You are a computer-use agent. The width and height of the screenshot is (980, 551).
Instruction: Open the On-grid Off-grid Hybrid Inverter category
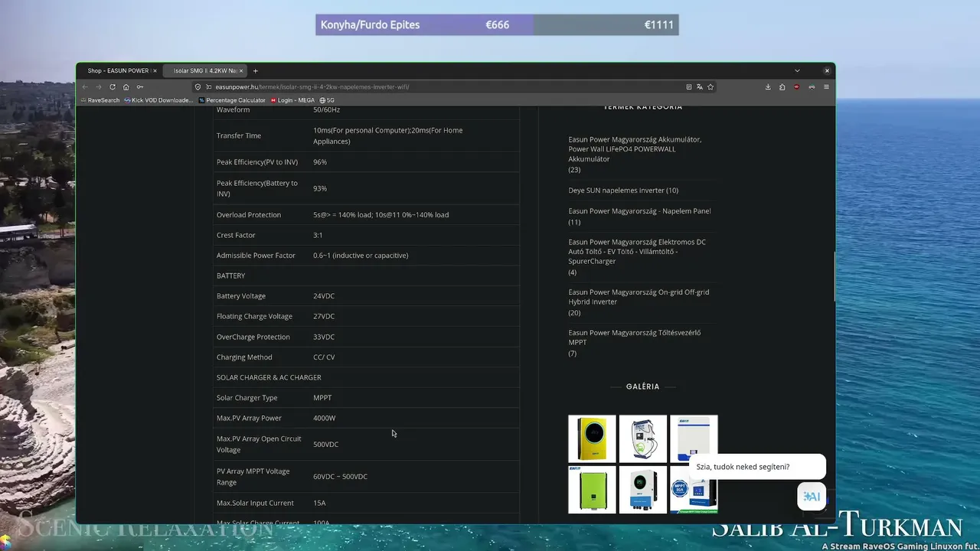pyautogui.click(x=639, y=297)
